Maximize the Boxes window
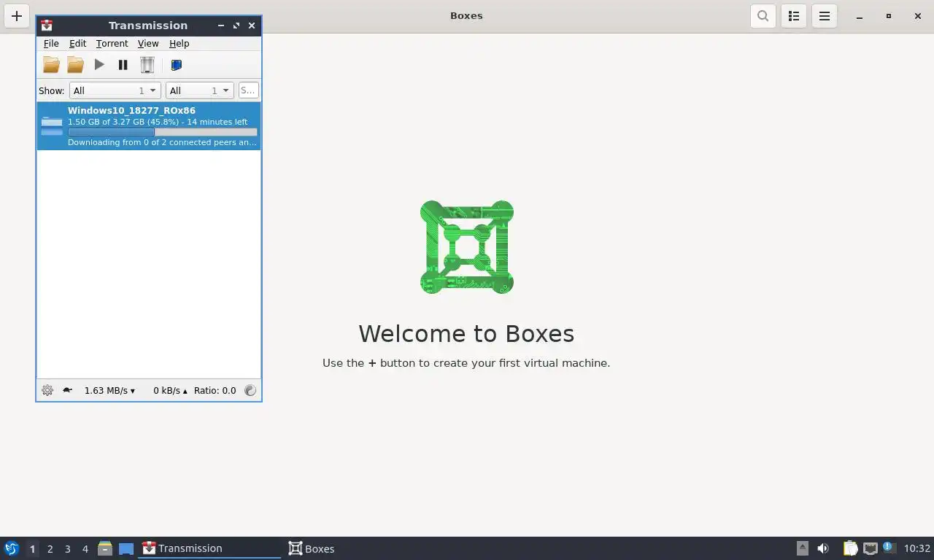934x560 pixels. [x=889, y=16]
